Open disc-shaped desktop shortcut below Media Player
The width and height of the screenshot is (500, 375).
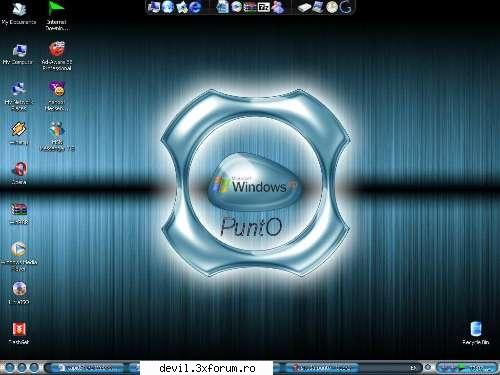point(19,293)
